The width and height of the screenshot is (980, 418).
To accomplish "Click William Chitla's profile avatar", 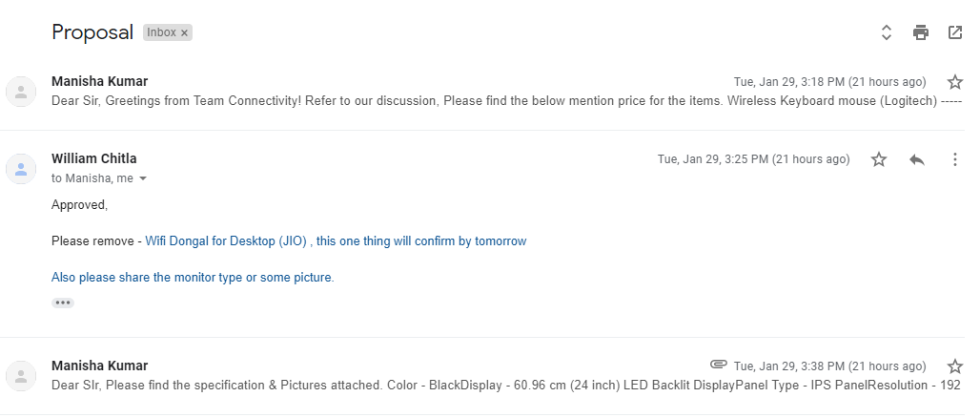I will tap(20, 169).
